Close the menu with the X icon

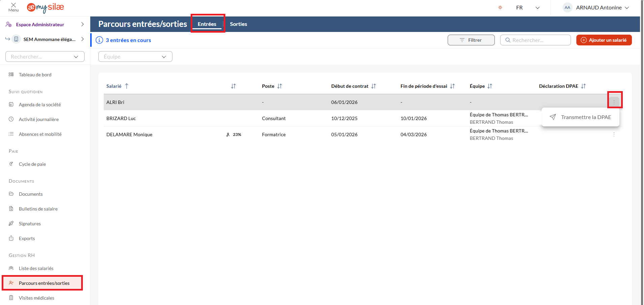coord(13,5)
